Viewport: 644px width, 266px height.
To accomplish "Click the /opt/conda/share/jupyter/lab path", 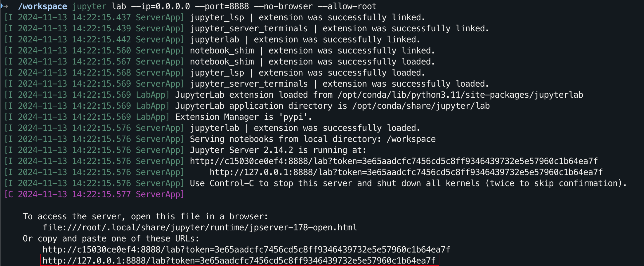I will 421,106.
